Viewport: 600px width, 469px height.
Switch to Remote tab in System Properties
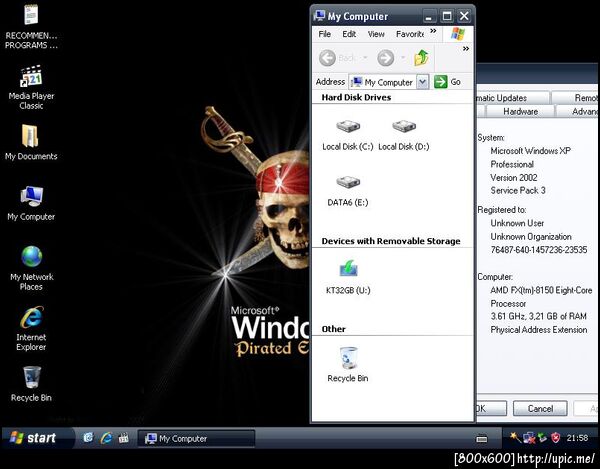coord(576,98)
